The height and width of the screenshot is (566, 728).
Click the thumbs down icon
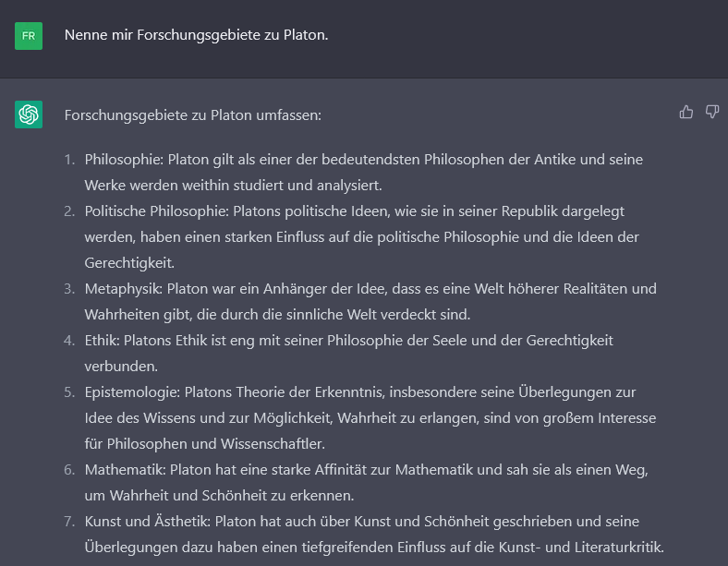point(712,112)
